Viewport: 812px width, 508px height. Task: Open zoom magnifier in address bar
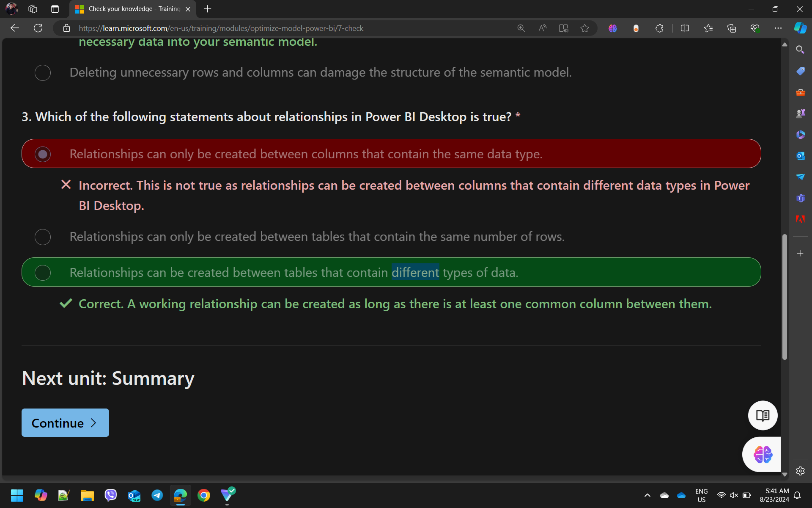[521, 28]
